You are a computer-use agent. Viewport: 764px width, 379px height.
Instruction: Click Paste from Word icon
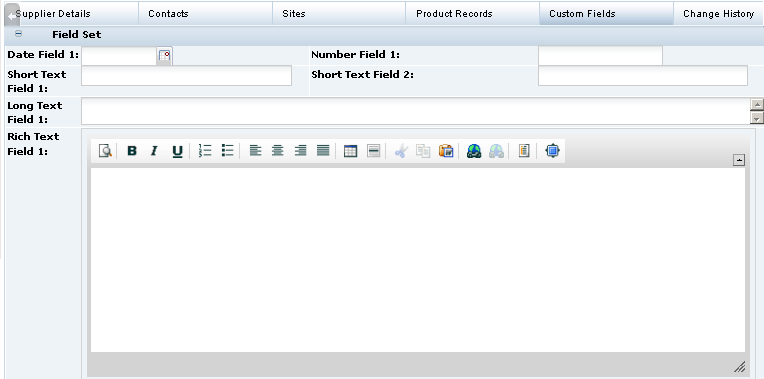pyautogui.click(x=446, y=151)
